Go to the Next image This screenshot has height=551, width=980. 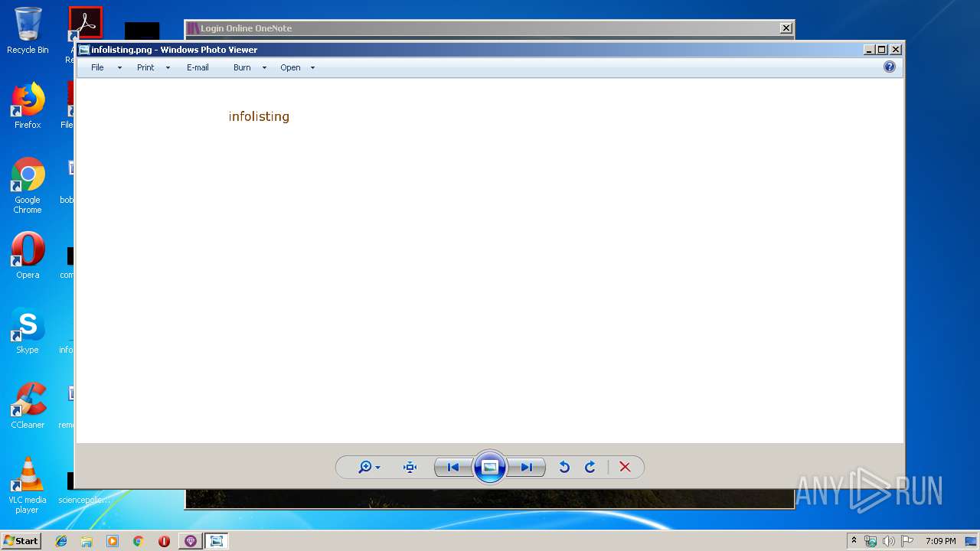click(527, 467)
